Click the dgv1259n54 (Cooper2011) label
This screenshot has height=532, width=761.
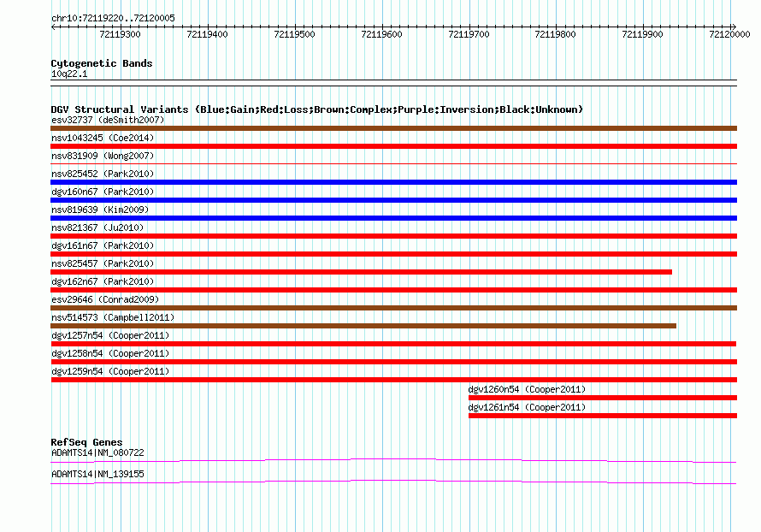110,371
